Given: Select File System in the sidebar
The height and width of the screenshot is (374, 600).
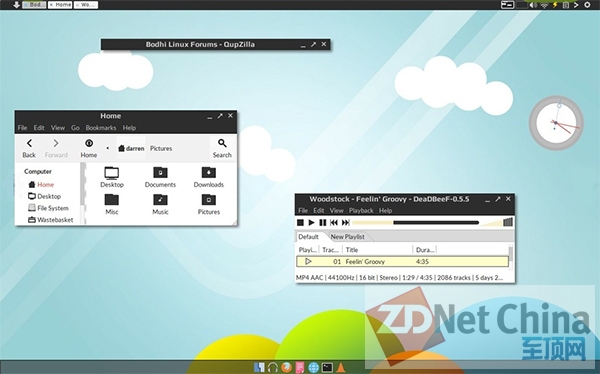Looking at the screenshot, I should click(48, 208).
